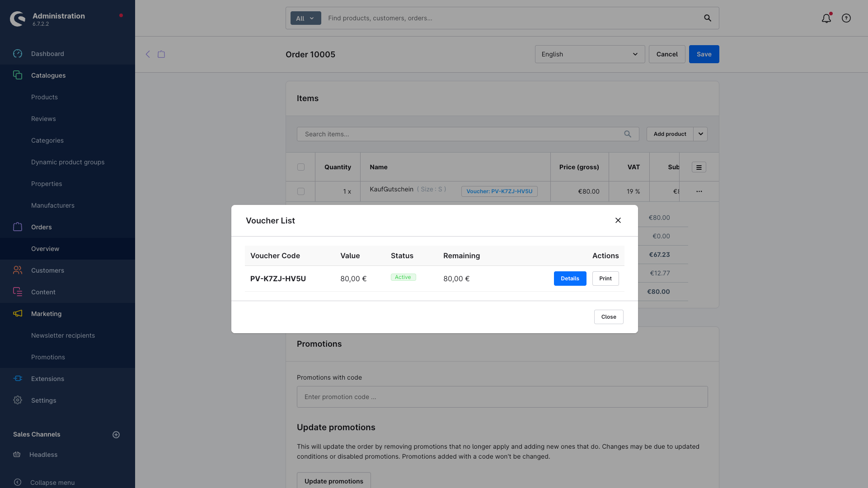Viewport: 868px width, 488px height.
Task: Add sales channel via plus icon
Action: tap(116, 435)
